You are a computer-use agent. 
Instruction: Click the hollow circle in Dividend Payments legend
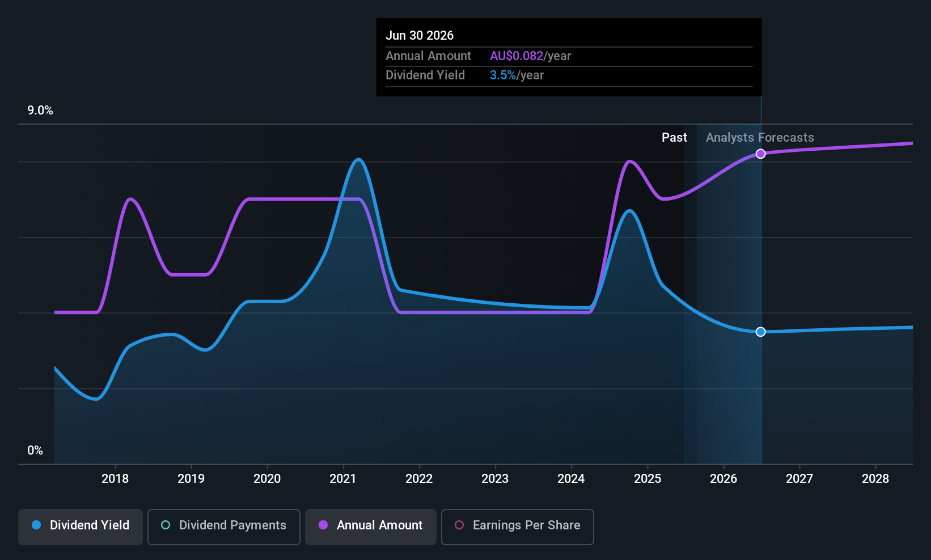click(166, 525)
